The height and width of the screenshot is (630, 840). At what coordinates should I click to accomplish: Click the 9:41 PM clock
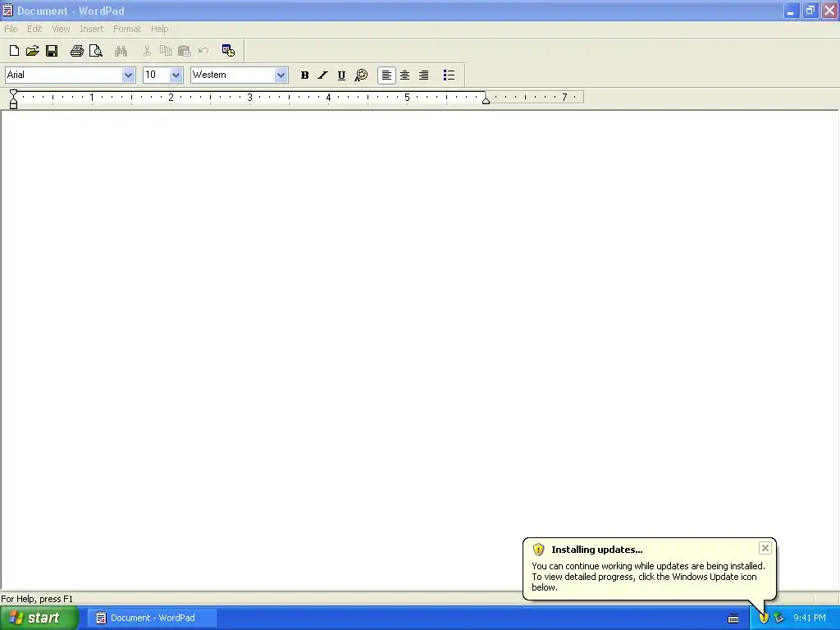click(810, 618)
